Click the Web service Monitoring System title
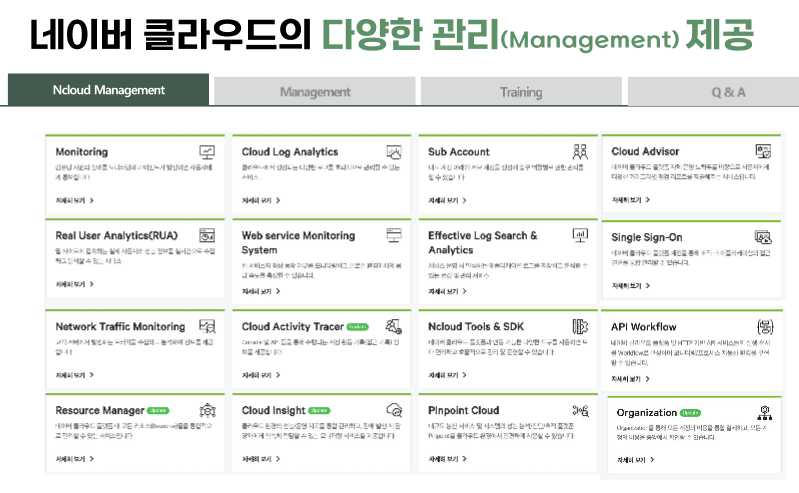 tap(298, 243)
